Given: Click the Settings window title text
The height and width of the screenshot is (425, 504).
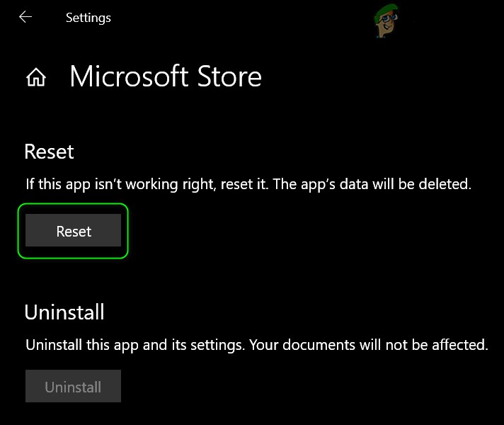Looking at the screenshot, I should tap(88, 18).
